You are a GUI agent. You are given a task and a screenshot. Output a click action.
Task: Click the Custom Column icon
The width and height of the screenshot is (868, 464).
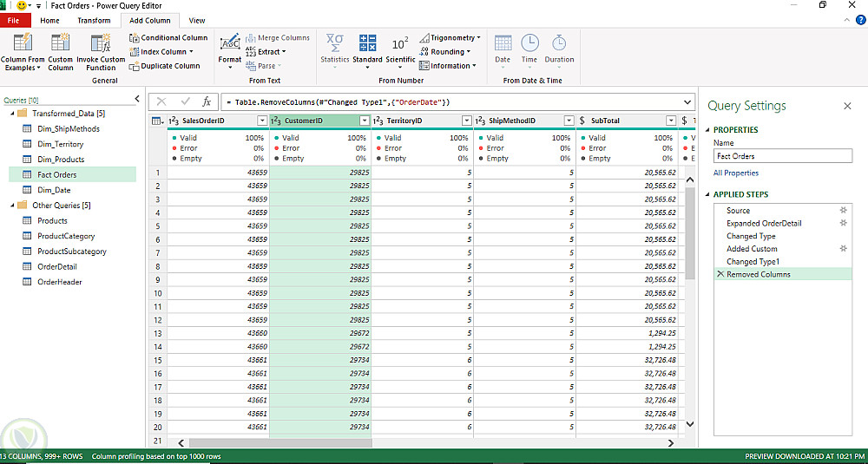pos(61,44)
